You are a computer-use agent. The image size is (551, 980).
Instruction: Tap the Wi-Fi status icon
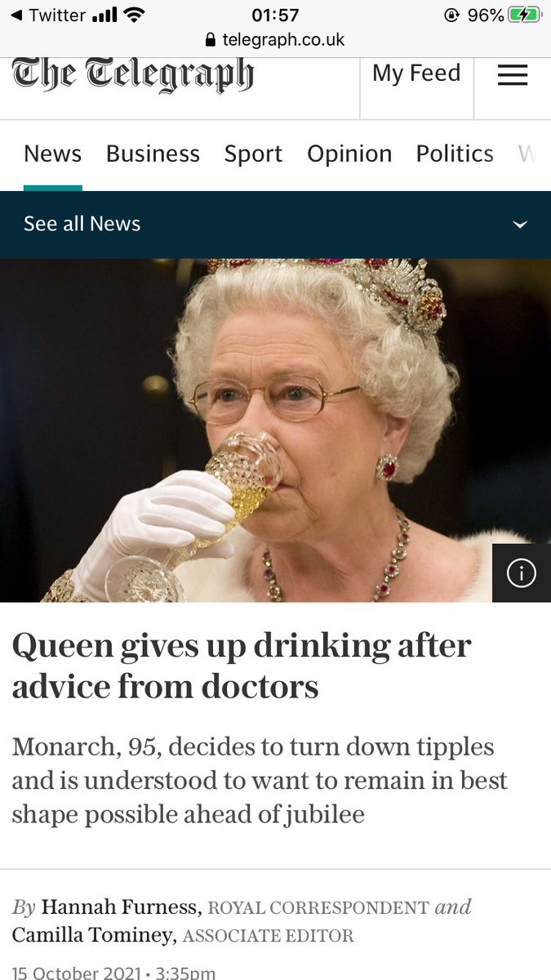pos(134,15)
